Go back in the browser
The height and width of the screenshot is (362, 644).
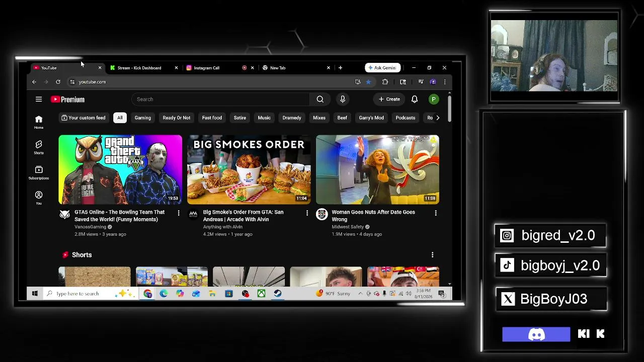pyautogui.click(x=34, y=82)
